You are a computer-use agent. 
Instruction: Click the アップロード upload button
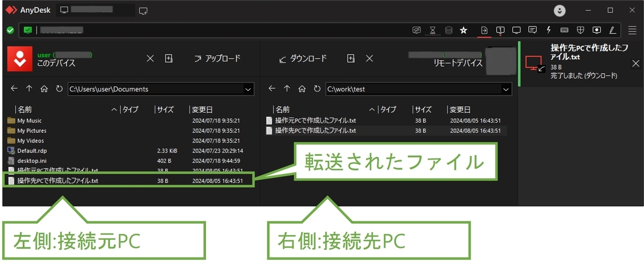(217, 59)
